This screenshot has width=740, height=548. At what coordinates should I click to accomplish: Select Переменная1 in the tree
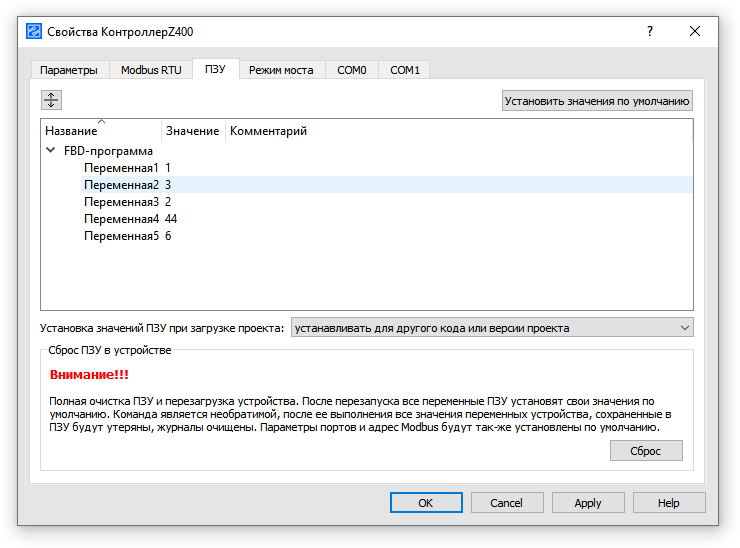click(x=121, y=168)
